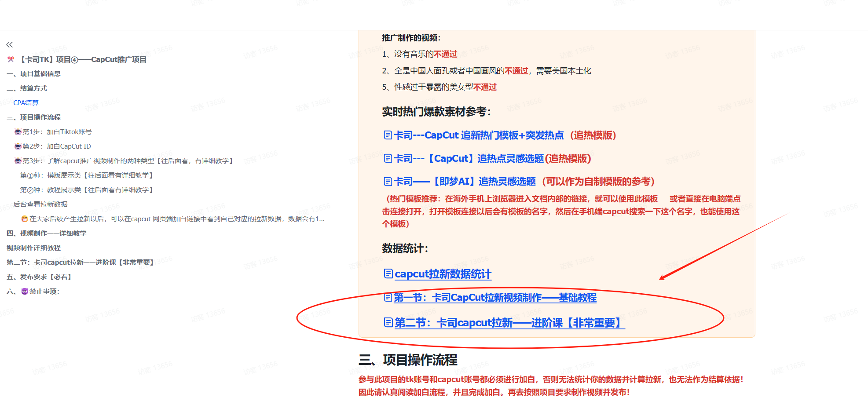This screenshot has height=401, width=868.
Task: Click line 1、没有音乐的不通过
Action: click(x=420, y=54)
